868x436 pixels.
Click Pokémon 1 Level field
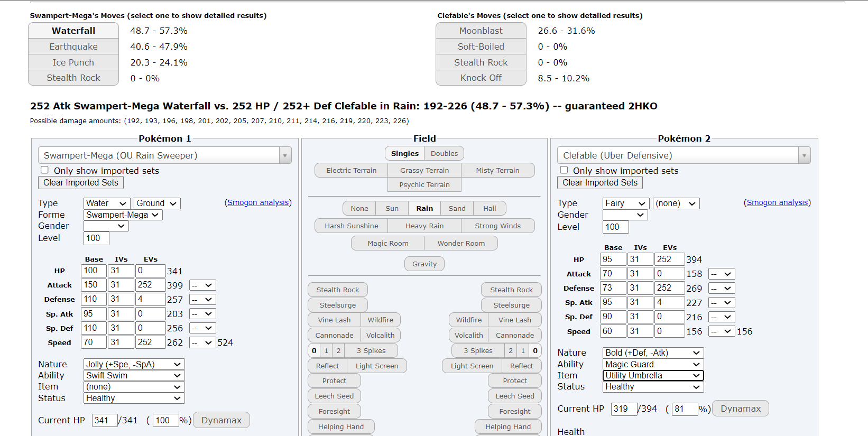point(96,238)
